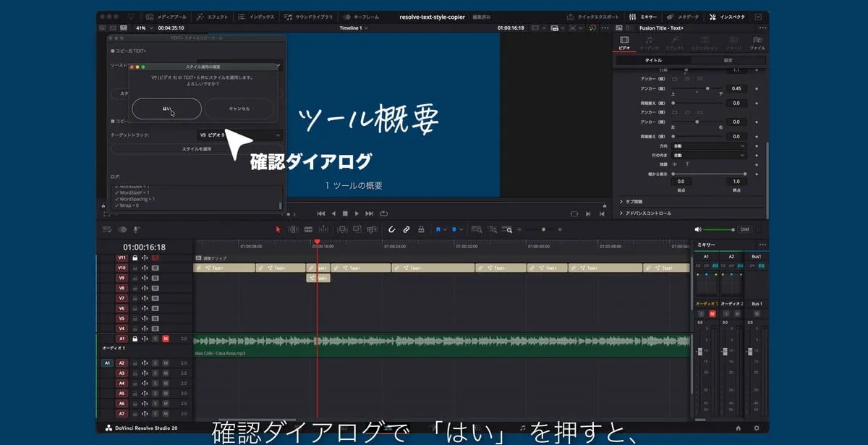The height and width of the screenshot is (445, 868).
Task: Unmute audio track A1 with M button
Action: 166,339
